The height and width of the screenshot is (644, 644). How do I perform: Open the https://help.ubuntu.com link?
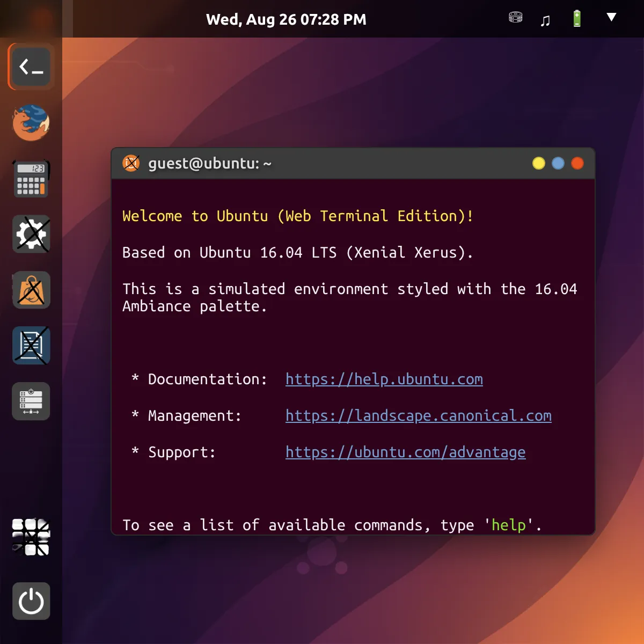[384, 379]
